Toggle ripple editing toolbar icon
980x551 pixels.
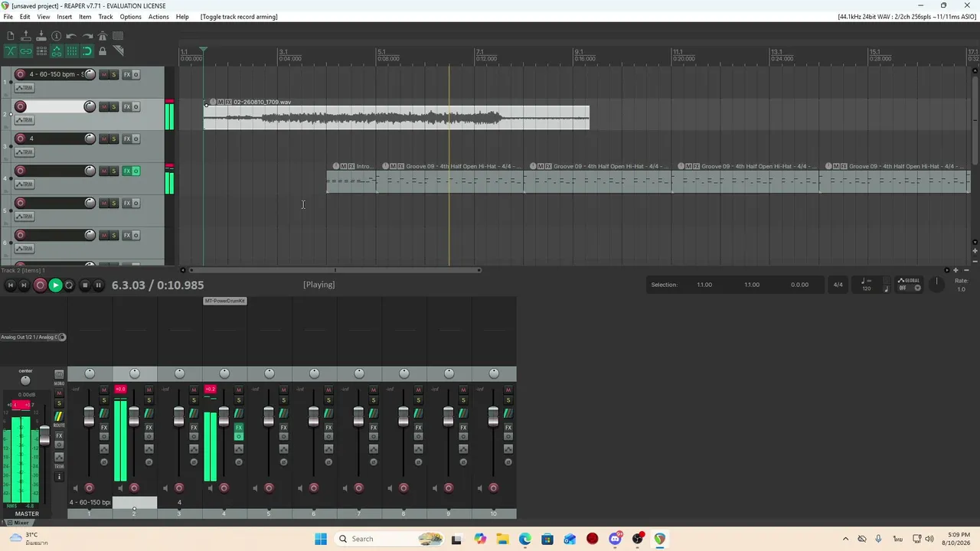click(41, 51)
